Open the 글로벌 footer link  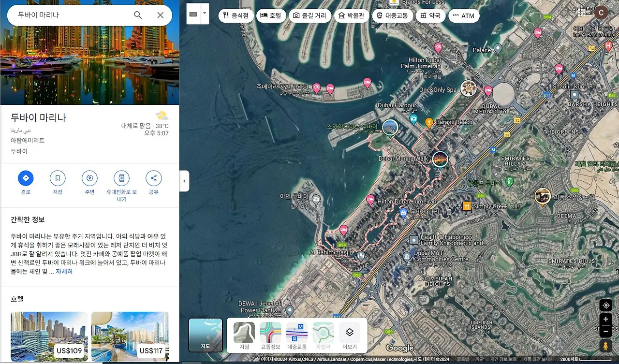pos(463,359)
